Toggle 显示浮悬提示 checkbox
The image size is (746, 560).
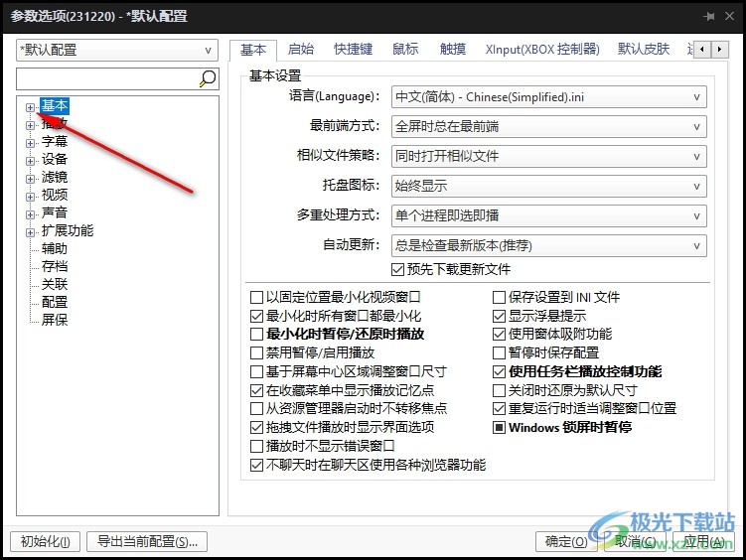click(499, 316)
